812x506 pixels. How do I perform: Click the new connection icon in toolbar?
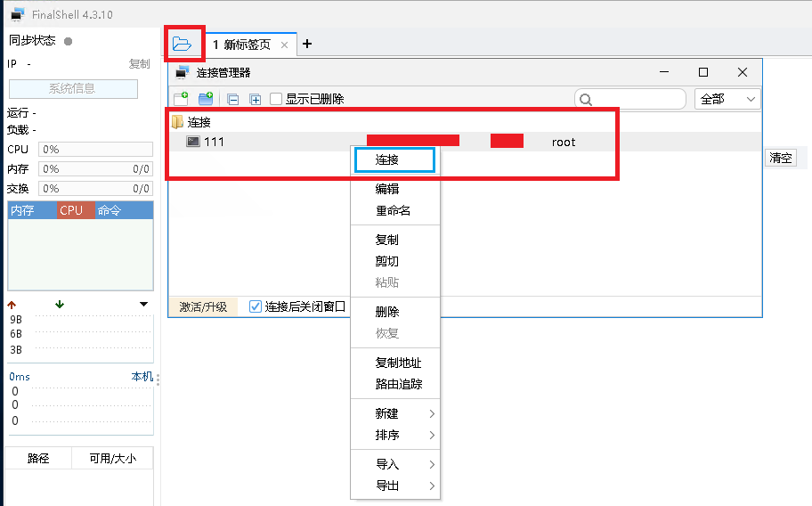click(181, 99)
